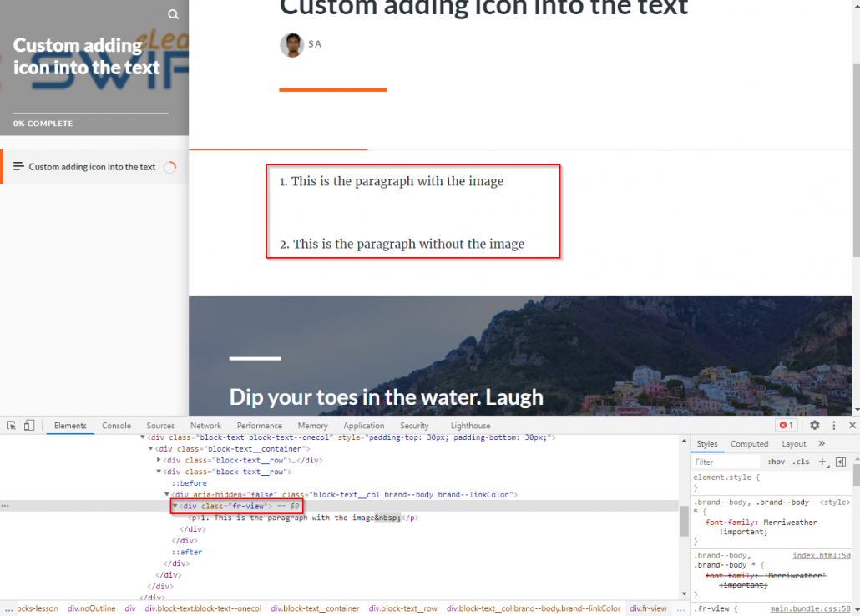Click the red error count badge
The width and height of the screenshot is (860, 616).
[785, 425]
